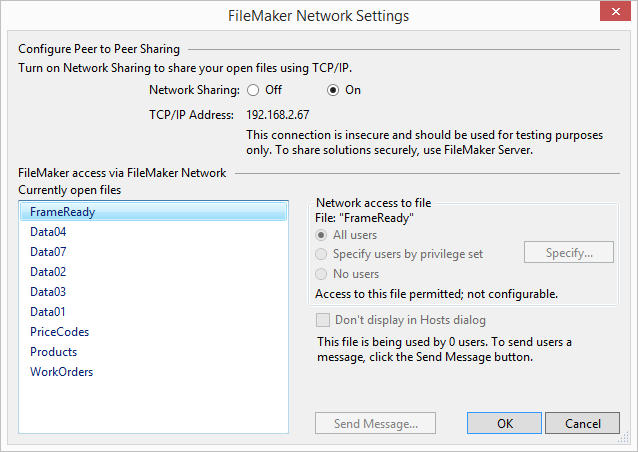Select Data02 file in the list

pos(48,272)
